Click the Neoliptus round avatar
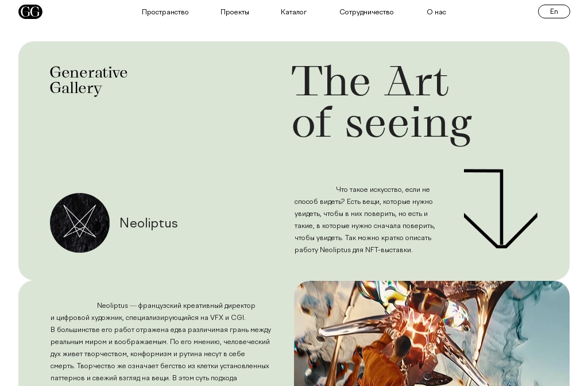Screen dimensions: 588x386 click(79, 223)
